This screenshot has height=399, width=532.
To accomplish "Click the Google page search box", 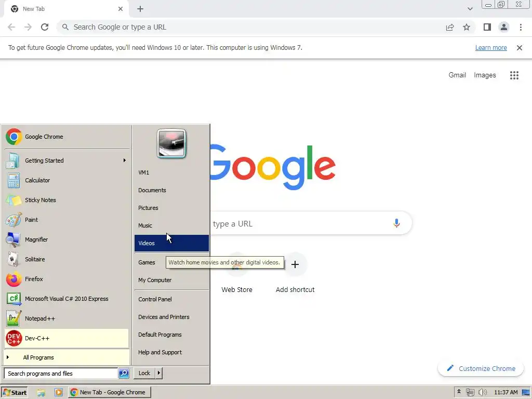I will click(311, 223).
